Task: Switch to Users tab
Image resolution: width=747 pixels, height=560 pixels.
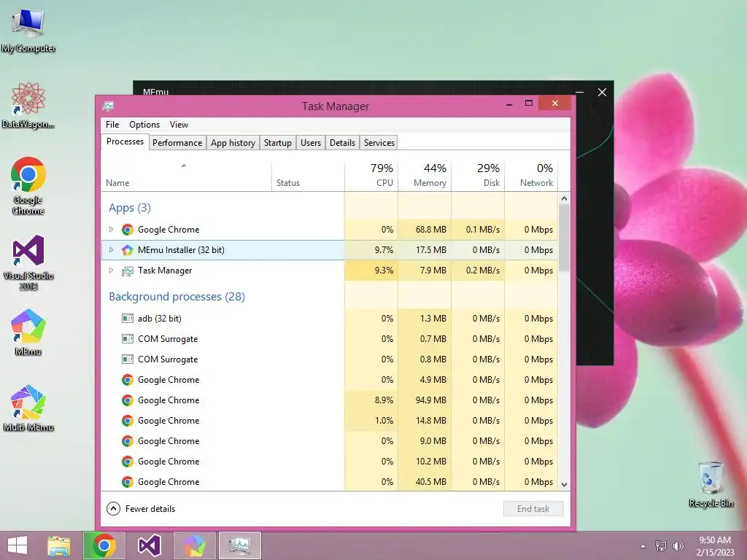Action: pos(311,143)
